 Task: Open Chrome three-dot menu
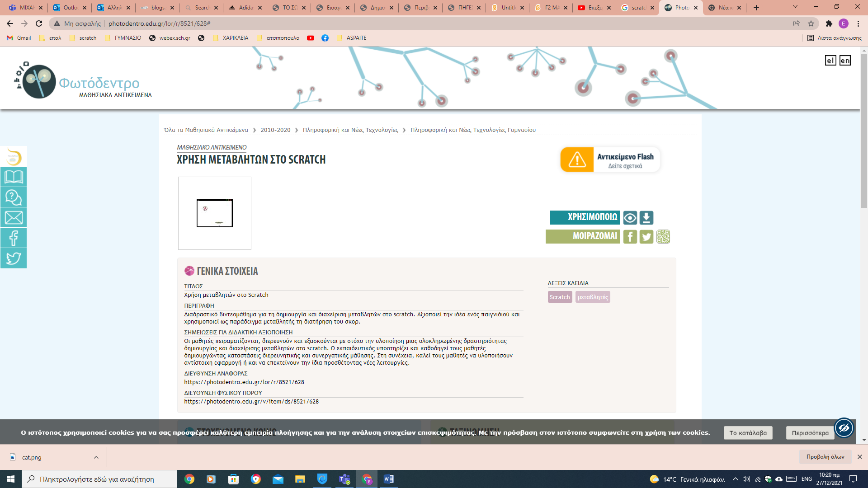(x=858, y=23)
